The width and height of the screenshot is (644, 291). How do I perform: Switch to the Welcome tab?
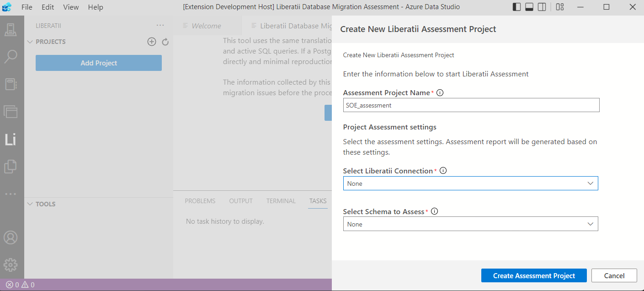tap(207, 26)
